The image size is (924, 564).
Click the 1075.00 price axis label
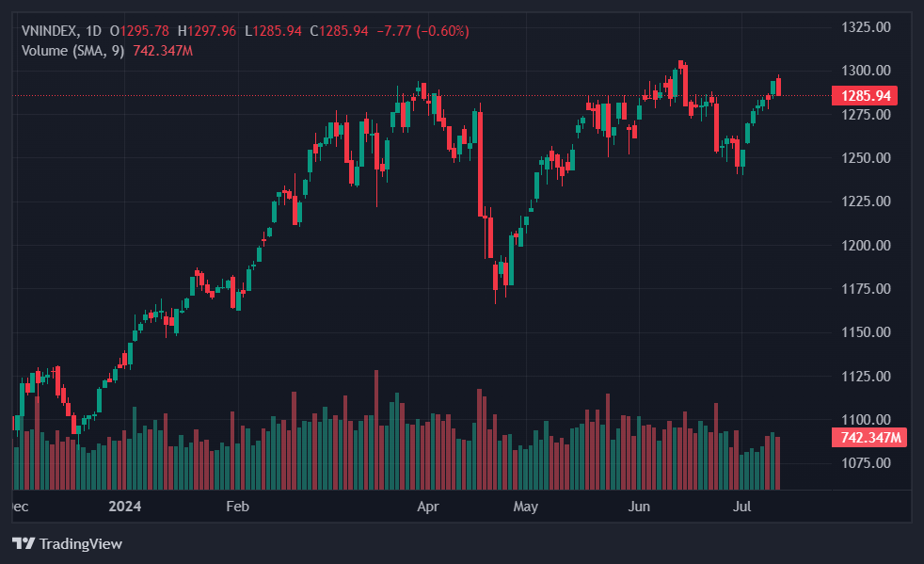[x=865, y=462]
